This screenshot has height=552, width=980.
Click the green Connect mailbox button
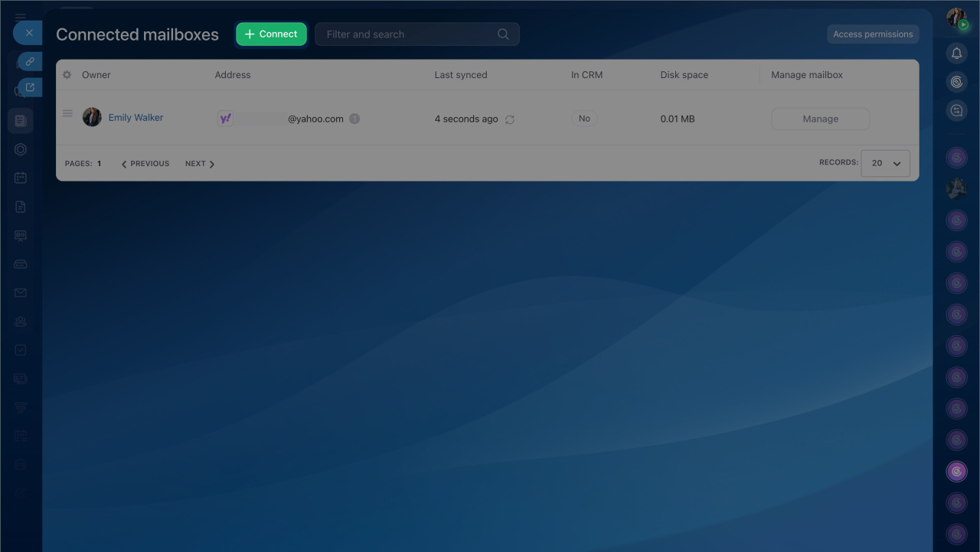tap(271, 34)
